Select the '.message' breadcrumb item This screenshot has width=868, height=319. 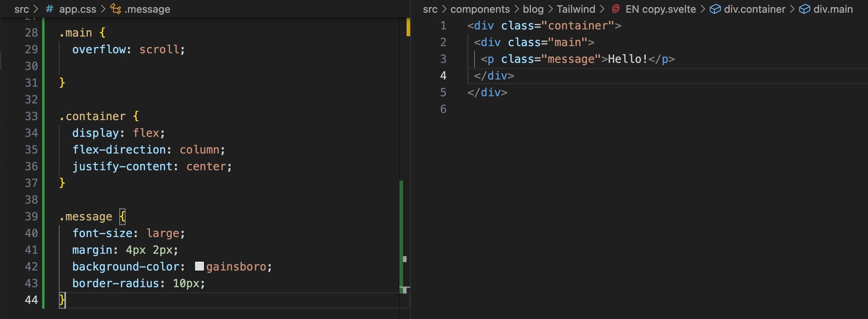147,9
